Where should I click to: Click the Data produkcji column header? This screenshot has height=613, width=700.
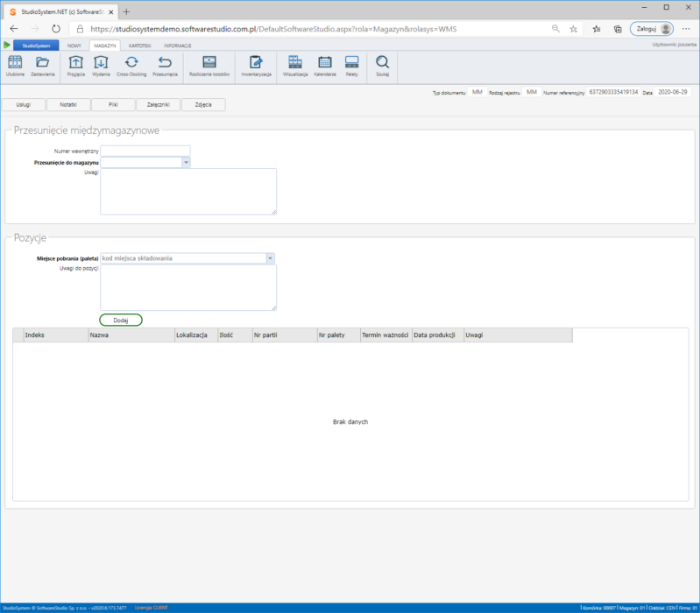click(437, 335)
